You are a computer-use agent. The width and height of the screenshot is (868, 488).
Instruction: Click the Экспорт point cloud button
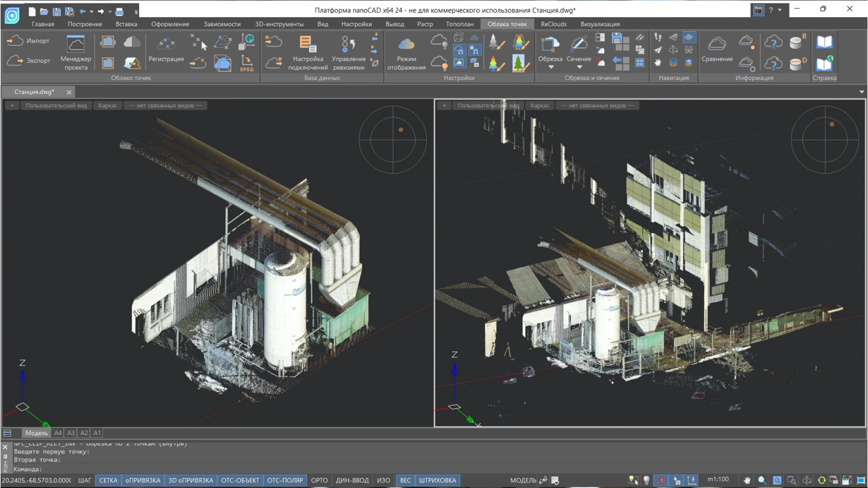28,61
